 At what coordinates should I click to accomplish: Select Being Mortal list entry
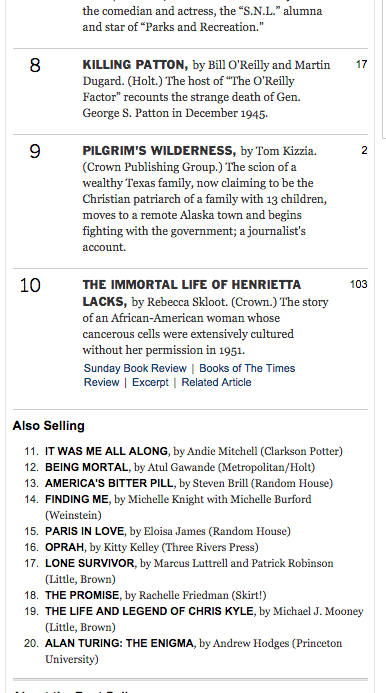pos(87,467)
